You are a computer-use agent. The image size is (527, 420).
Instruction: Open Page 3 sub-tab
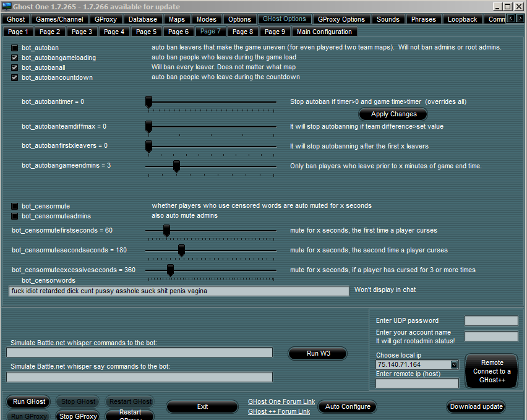point(82,32)
